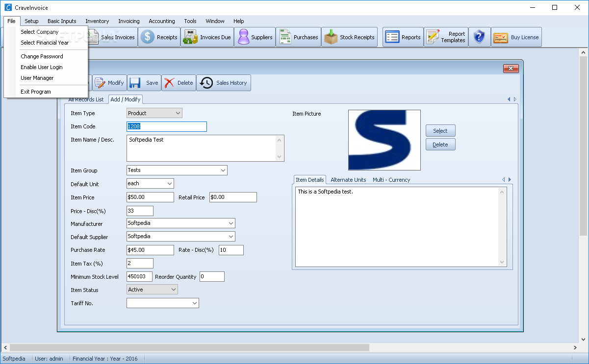The width and height of the screenshot is (589, 364).
Task: Click the Item Price field
Action: click(150, 197)
